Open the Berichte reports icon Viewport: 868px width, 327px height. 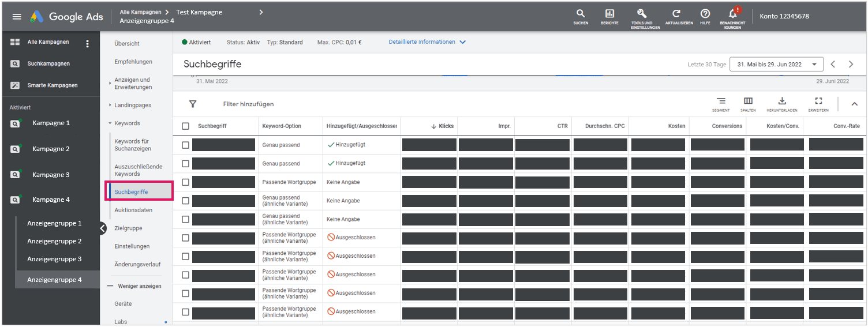coord(609,17)
